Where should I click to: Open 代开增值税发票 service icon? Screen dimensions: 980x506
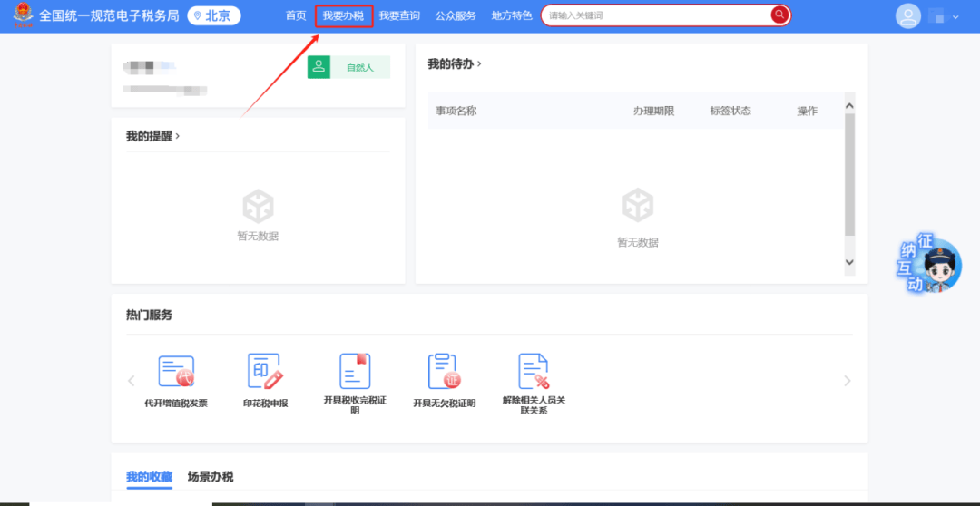click(x=176, y=372)
